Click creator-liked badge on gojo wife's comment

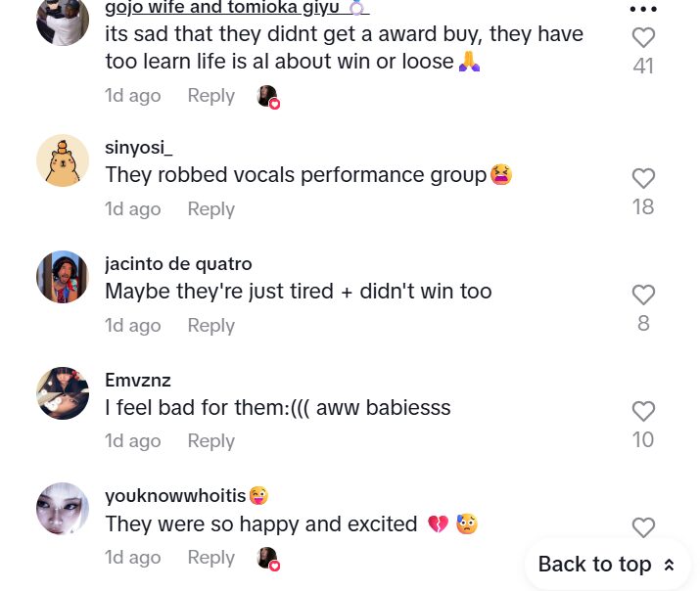pyautogui.click(x=267, y=96)
